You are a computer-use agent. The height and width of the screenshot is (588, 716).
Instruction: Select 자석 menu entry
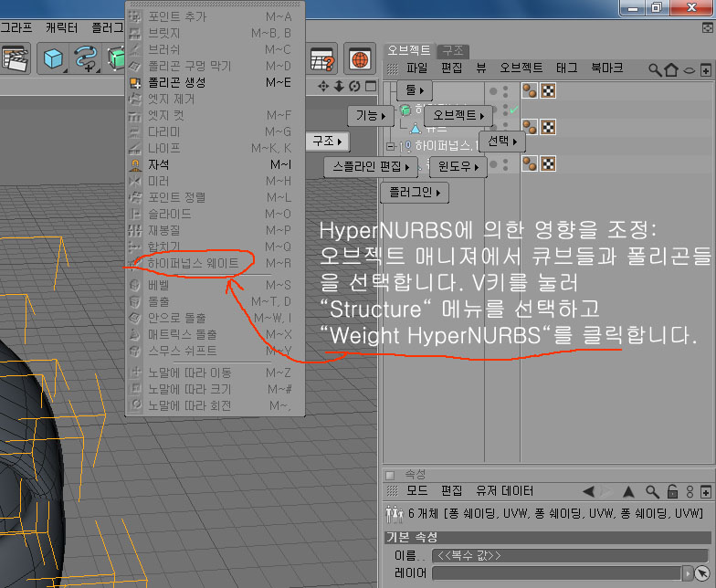(215, 164)
